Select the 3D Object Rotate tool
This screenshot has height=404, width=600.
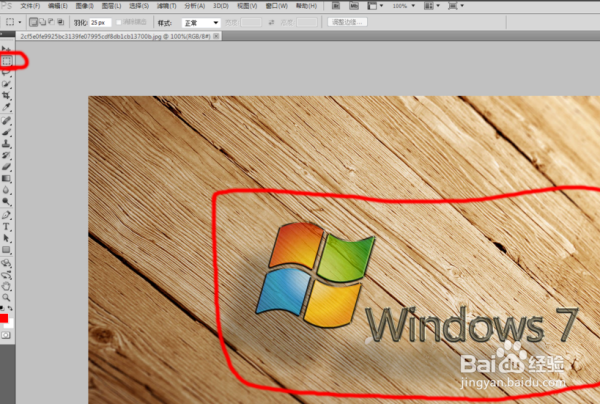coord(6,263)
